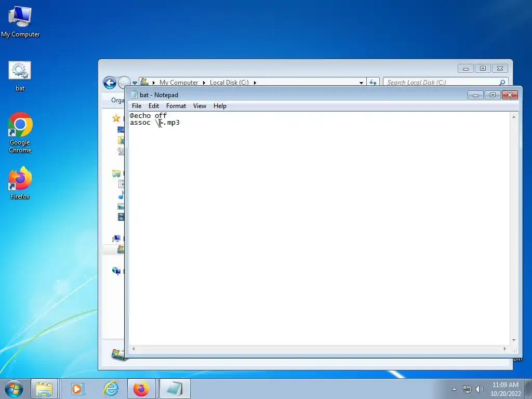
Task: Open the Notepad Format menu
Action: pos(176,106)
